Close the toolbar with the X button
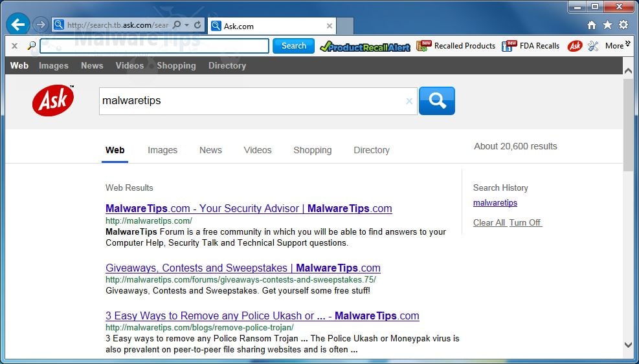The width and height of the screenshot is (639, 364). pos(15,46)
